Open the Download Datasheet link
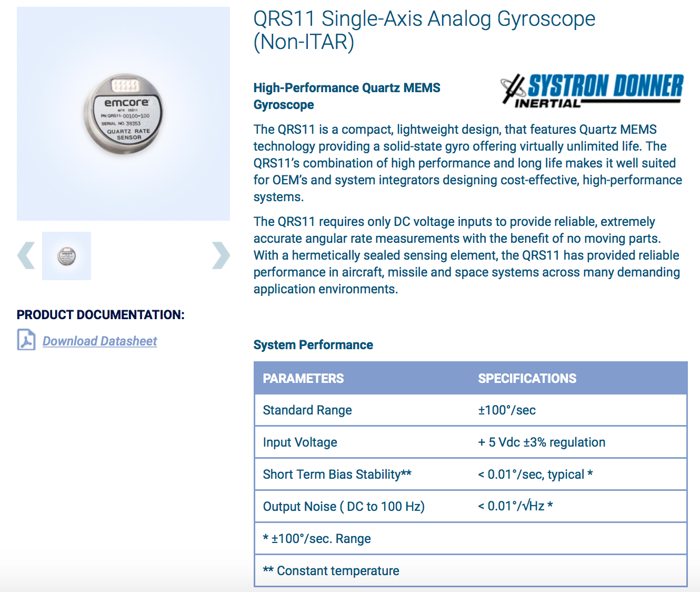700x592 pixels. (x=99, y=341)
